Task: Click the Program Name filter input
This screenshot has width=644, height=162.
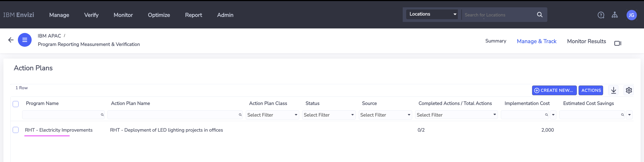Action: (x=61, y=115)
